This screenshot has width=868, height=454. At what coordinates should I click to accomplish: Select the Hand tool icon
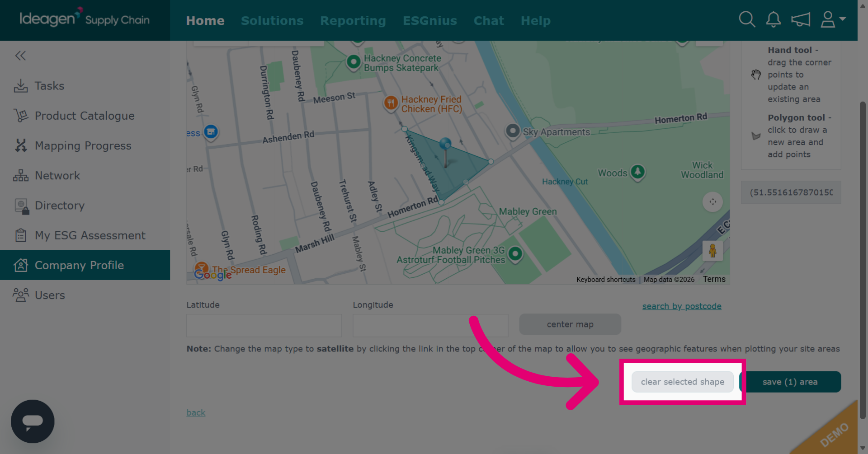[x=756, y=75]
